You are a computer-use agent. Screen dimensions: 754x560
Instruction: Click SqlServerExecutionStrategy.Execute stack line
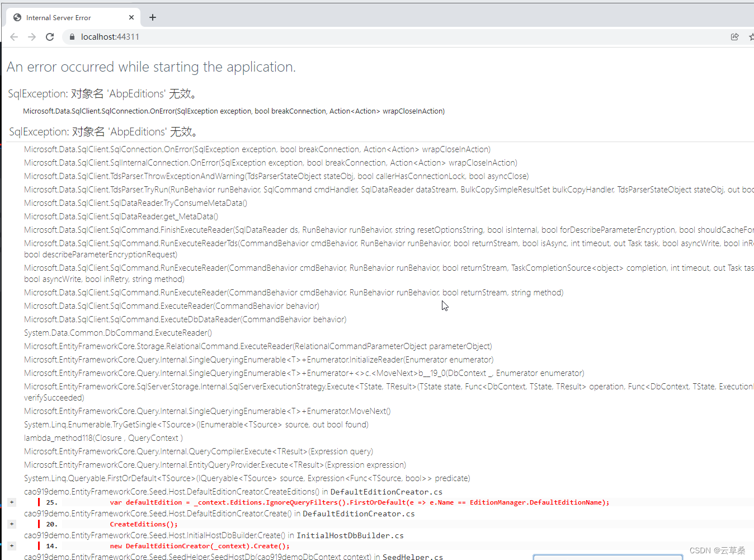389,392
